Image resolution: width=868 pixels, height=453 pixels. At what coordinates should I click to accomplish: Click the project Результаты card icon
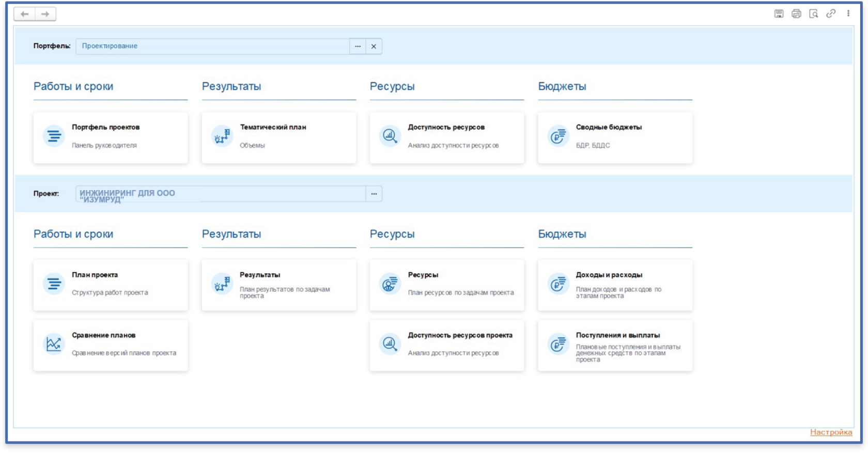222,284
